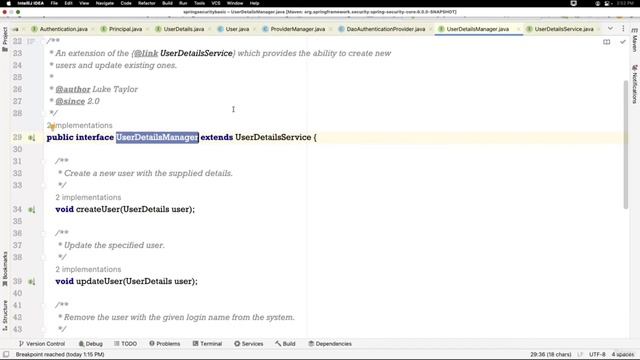Click '2 implementations' hint above updateUser
640x360 pixels.
pos(88,269)
